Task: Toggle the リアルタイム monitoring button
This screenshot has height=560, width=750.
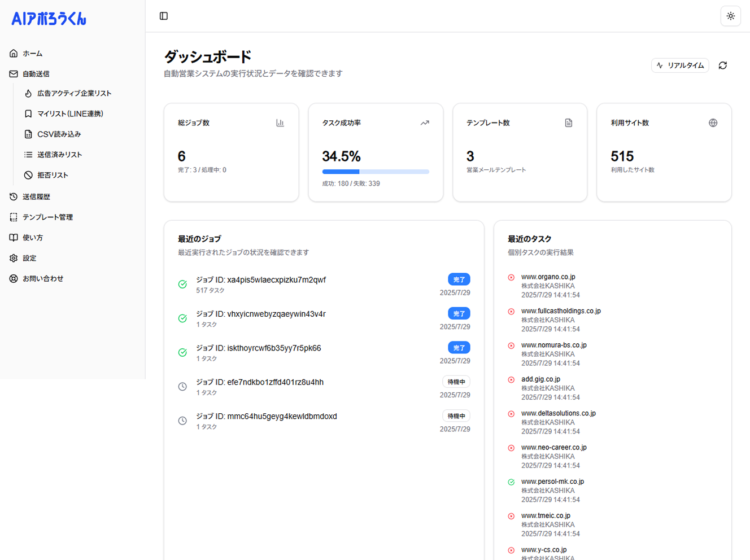Action: 680,65
